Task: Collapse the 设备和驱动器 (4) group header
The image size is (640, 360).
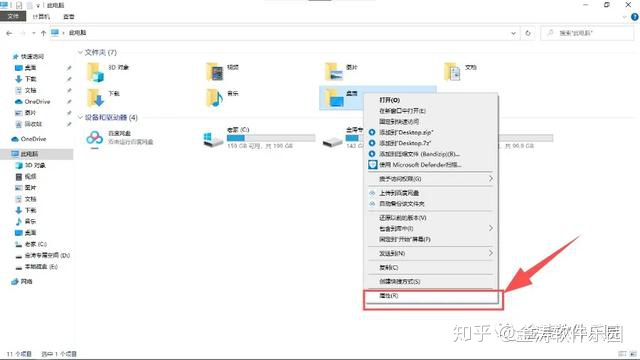Action: tap(80, 118)
